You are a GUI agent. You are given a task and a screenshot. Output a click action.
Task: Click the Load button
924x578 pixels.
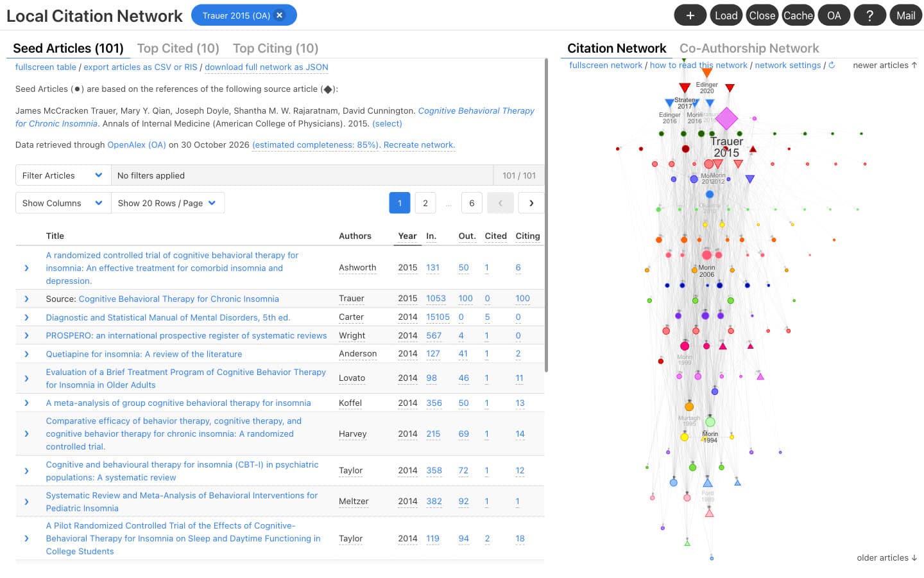pos(726,15)
